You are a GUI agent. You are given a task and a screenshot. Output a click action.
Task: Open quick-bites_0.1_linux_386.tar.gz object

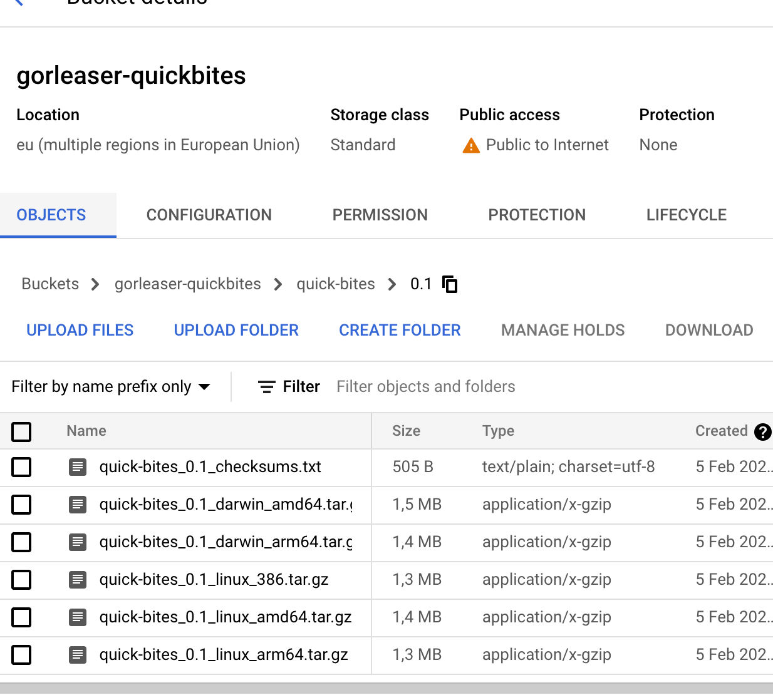tap(214, 580)
